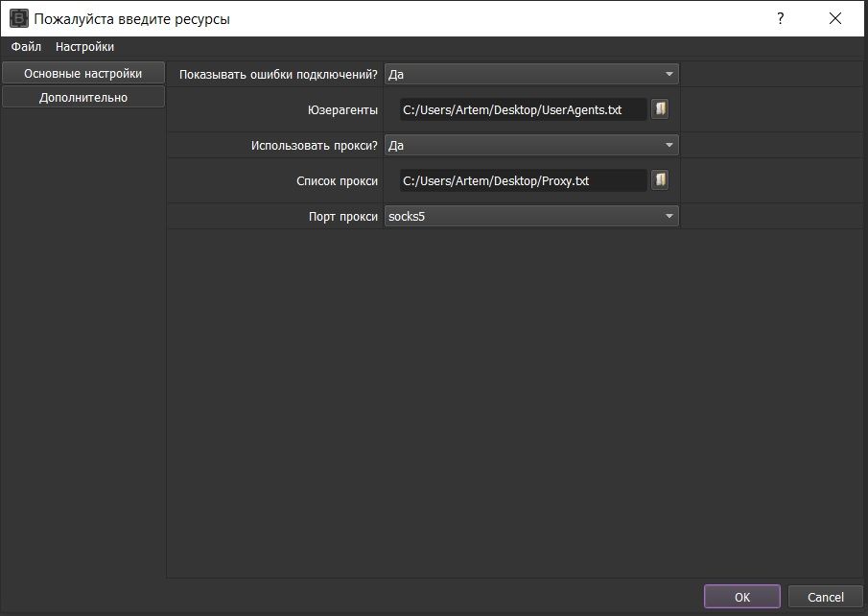Click the question mark help button
This screenshot has width=868, height=616.
tap(781, 18)
